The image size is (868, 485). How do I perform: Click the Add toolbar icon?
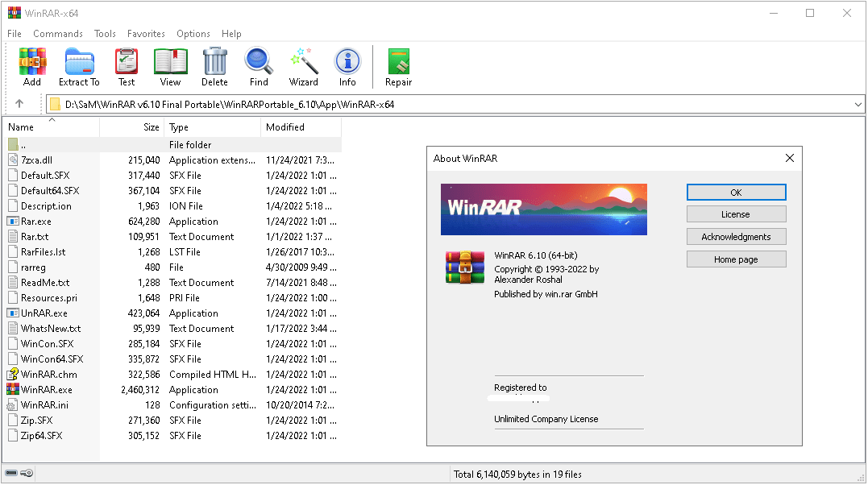click(x=32, y=61)
